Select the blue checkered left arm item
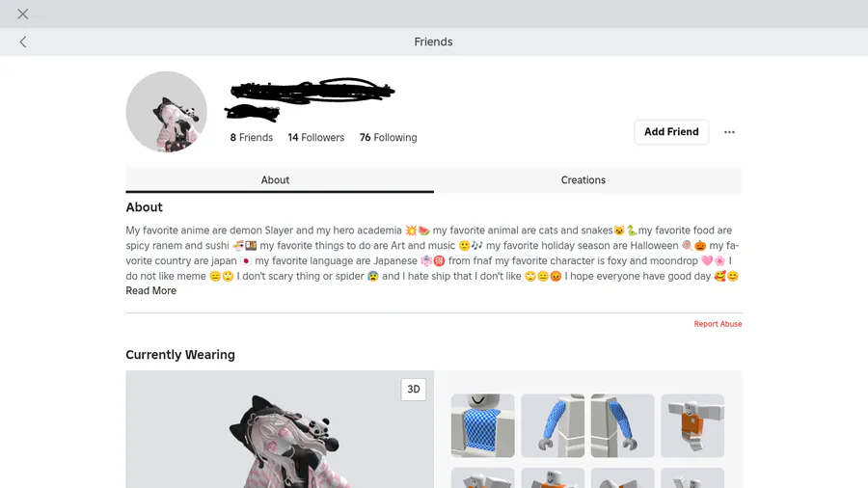Screen dimensions: 868x488 (x=553, y=425)
